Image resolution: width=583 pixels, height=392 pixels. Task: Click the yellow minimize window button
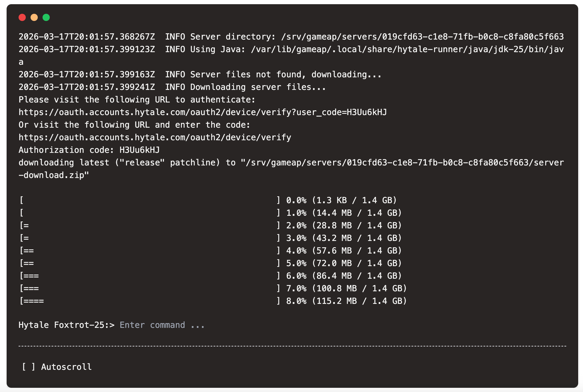point(34,17)
